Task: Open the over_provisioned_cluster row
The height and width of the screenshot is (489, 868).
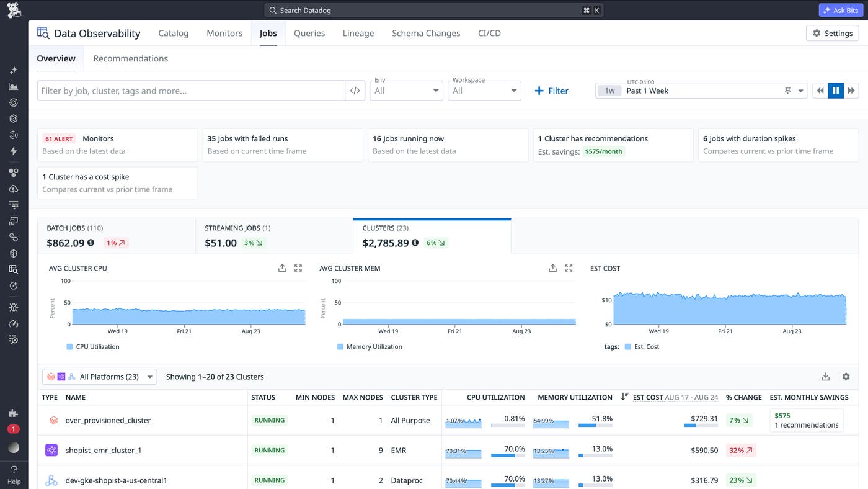Action: pyautogui.click(x=448, y=420)
